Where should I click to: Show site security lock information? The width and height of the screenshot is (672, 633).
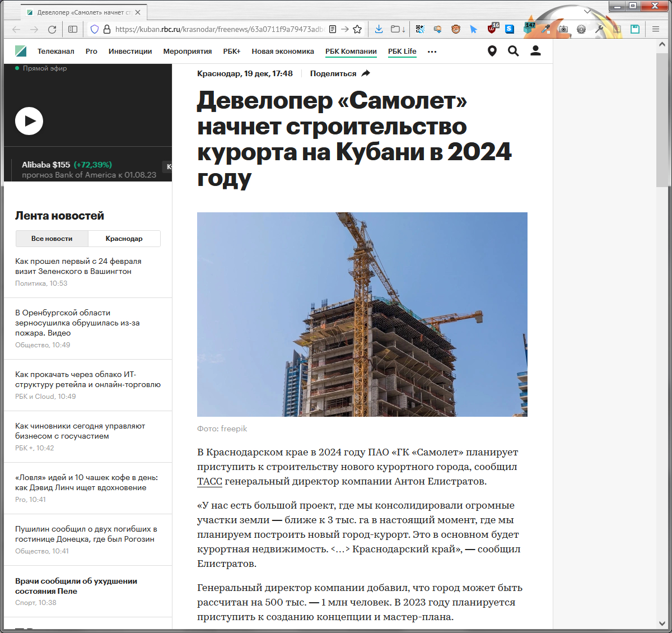(x=106, y=29)
